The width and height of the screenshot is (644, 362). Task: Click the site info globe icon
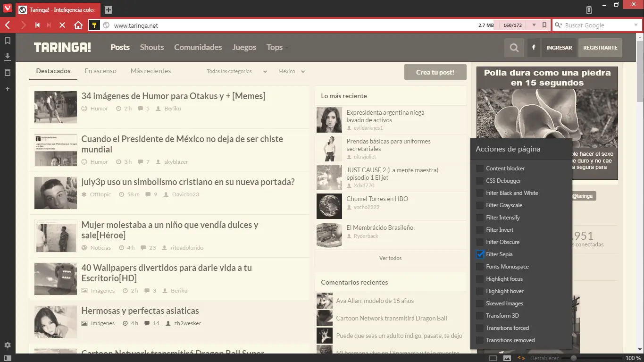[106, 25]
